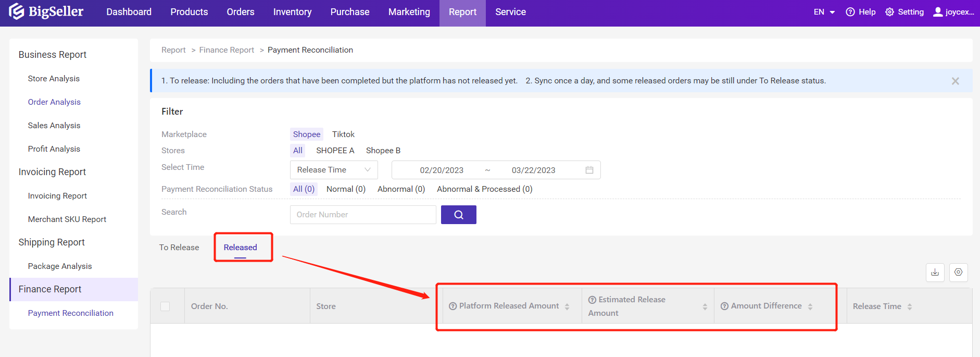Viewport: 980px width, 357px height.
Task: Select the Tiktok marketplace filter
Action: tap(343, 134)
